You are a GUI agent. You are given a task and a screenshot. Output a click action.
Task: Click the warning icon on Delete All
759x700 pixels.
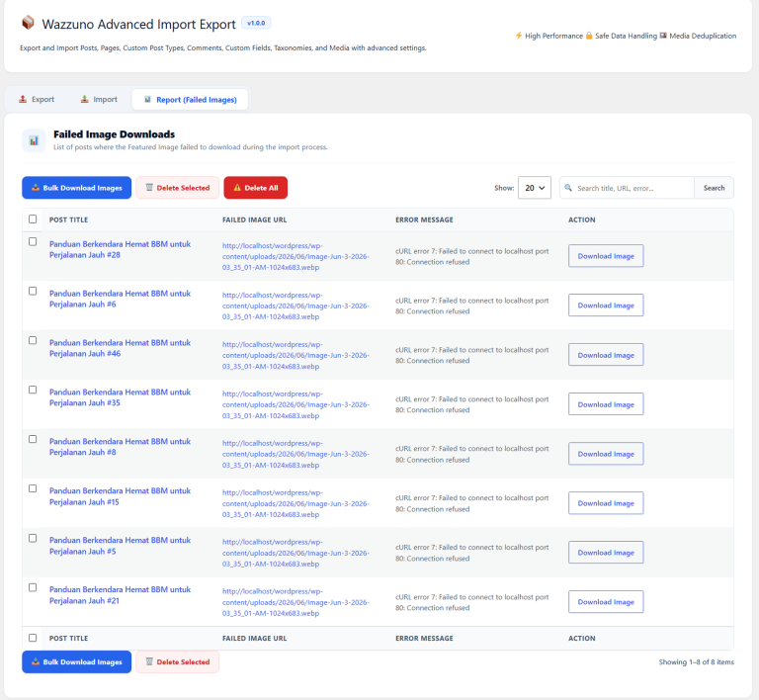tap(237, 188)
